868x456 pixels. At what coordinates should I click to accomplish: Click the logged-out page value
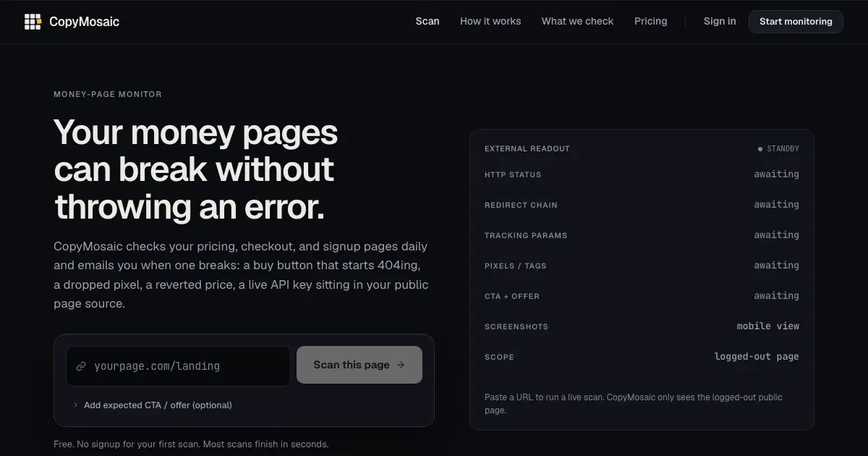[757, 357]
